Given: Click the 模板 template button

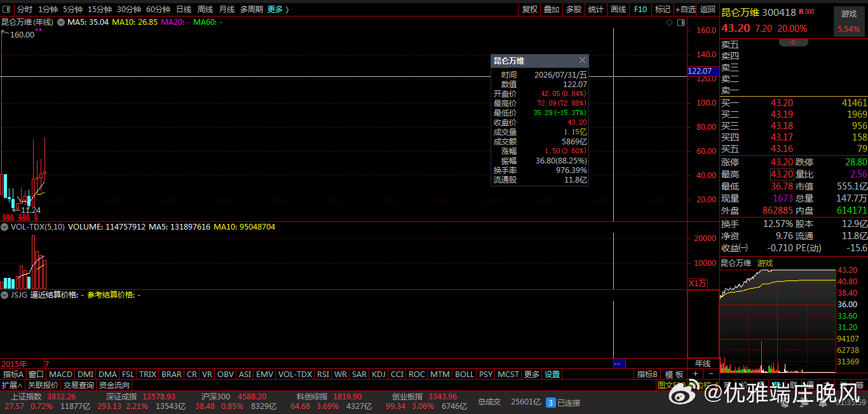Looking at the screenshot, I should pyautogui.click(x=674, y=375).
